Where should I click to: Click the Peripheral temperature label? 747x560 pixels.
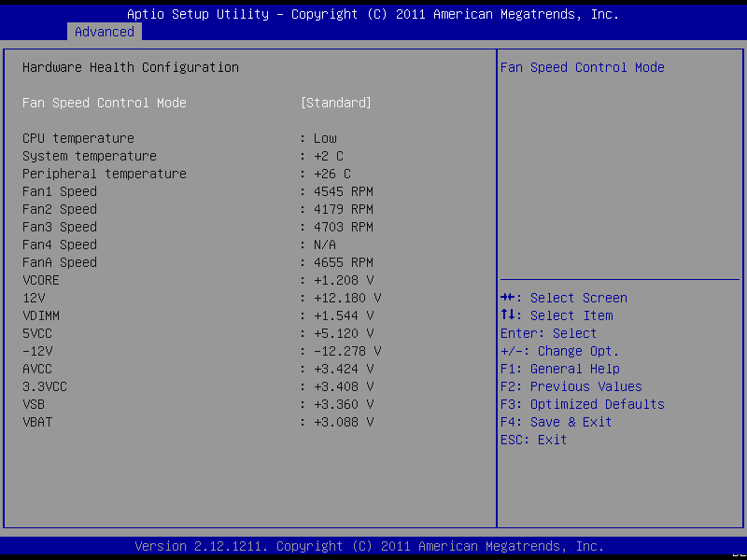click(x=105, y=174)
